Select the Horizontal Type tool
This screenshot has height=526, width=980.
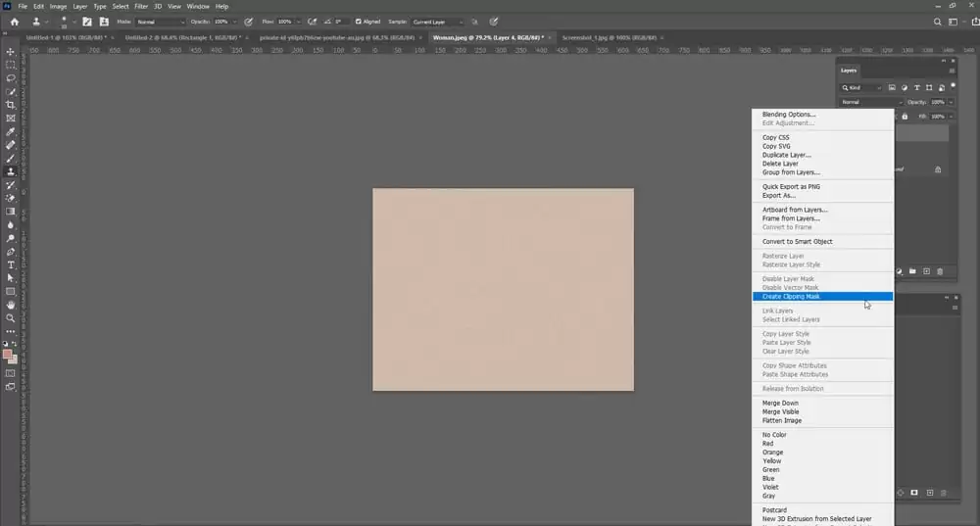[x=11, y=264]
